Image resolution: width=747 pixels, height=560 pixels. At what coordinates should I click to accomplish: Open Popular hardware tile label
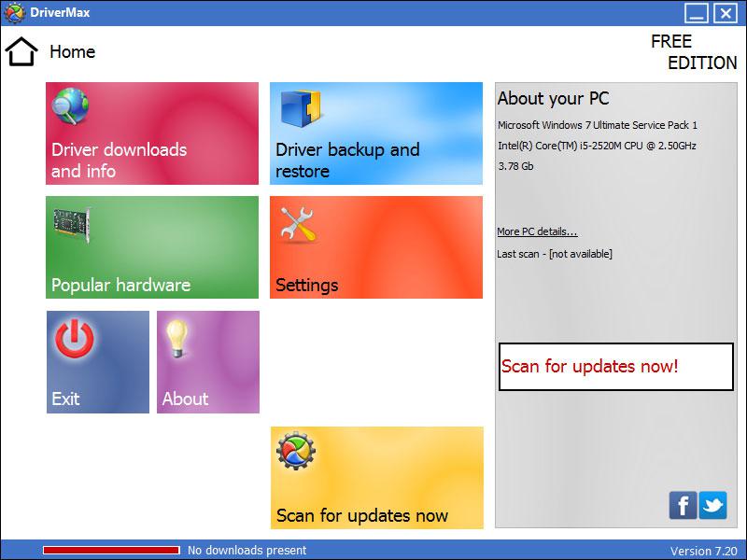pyautogui.click(x=121, y=285)
